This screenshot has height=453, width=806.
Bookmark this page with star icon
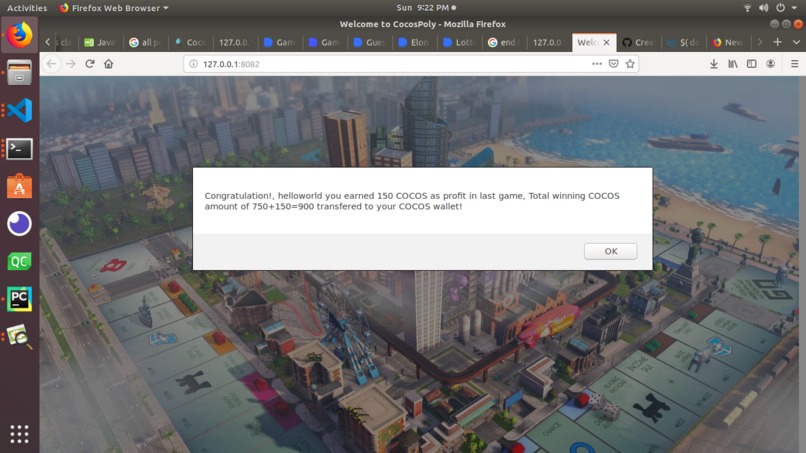pyautogui.click(x=630, y=64)
